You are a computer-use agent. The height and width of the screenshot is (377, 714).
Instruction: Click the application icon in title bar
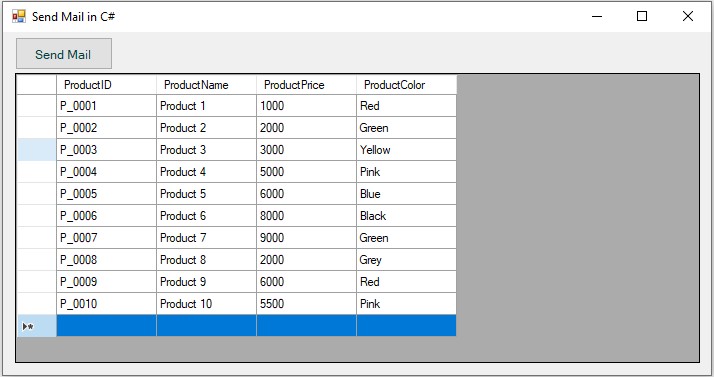tap(19, 16)
